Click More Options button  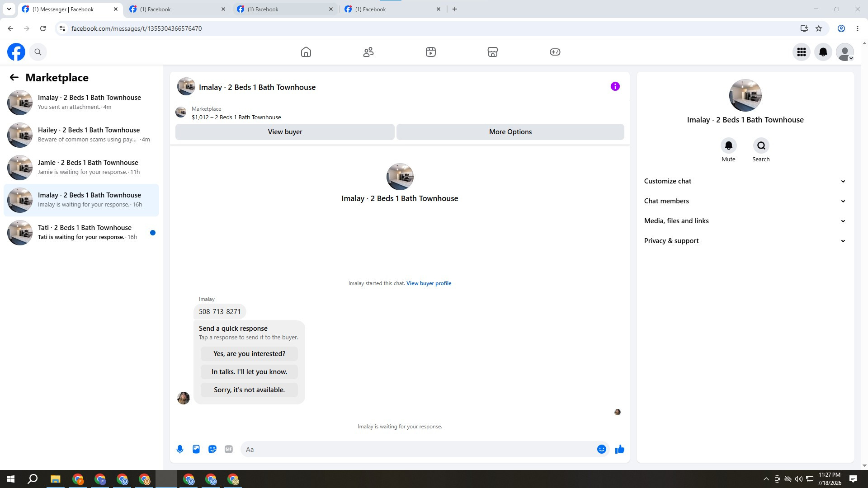click(510, 132)
